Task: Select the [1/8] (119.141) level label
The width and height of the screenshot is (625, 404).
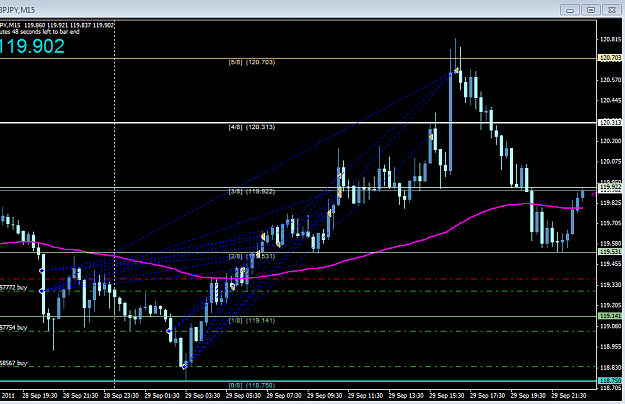Action: [252, 320]
